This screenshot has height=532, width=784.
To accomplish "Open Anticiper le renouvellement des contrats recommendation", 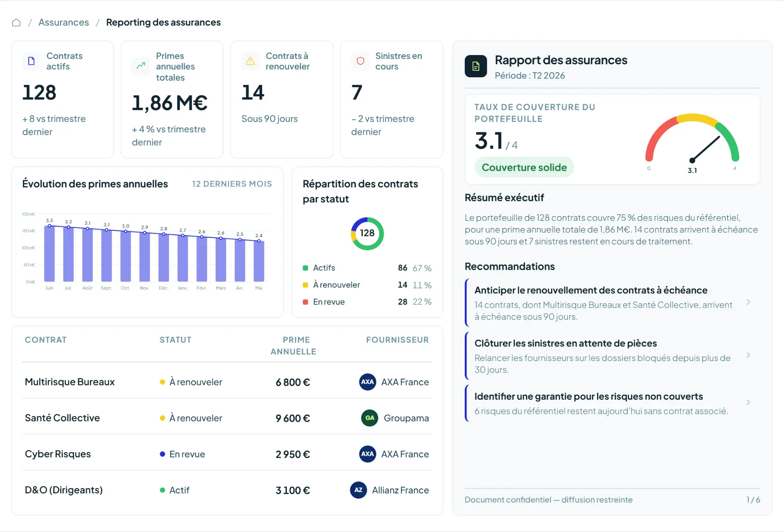I will (612, 303).
